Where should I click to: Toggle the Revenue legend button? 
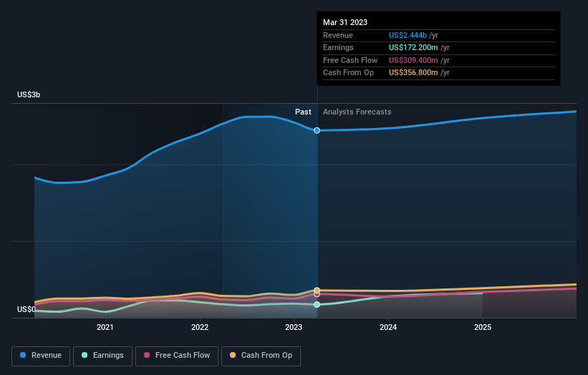pos(41,356)
